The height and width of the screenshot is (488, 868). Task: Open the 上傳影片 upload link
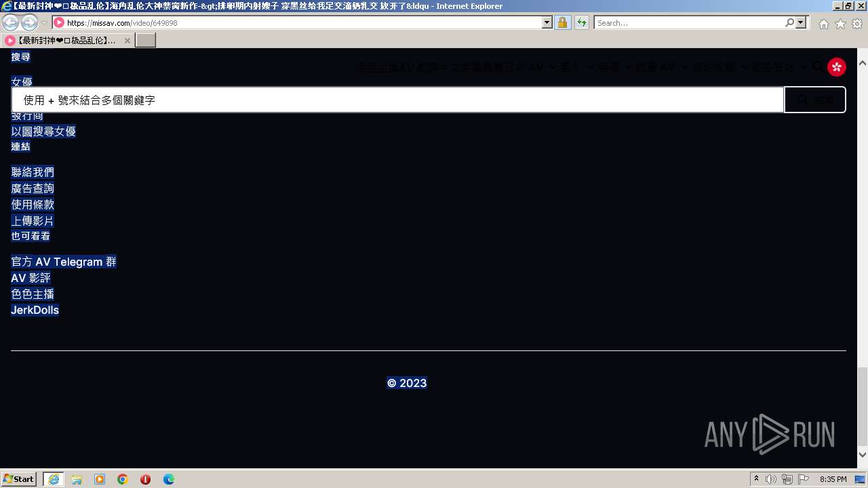[x=33, y=221]
